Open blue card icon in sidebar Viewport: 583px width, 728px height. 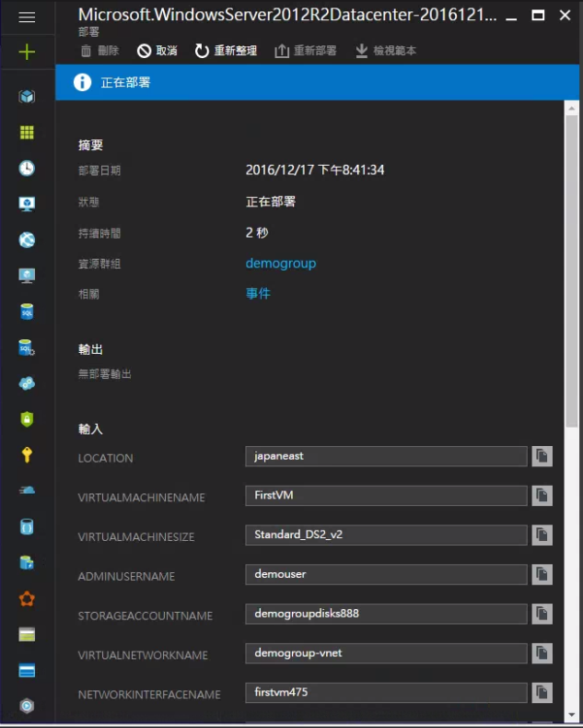(x=27, y=670)
